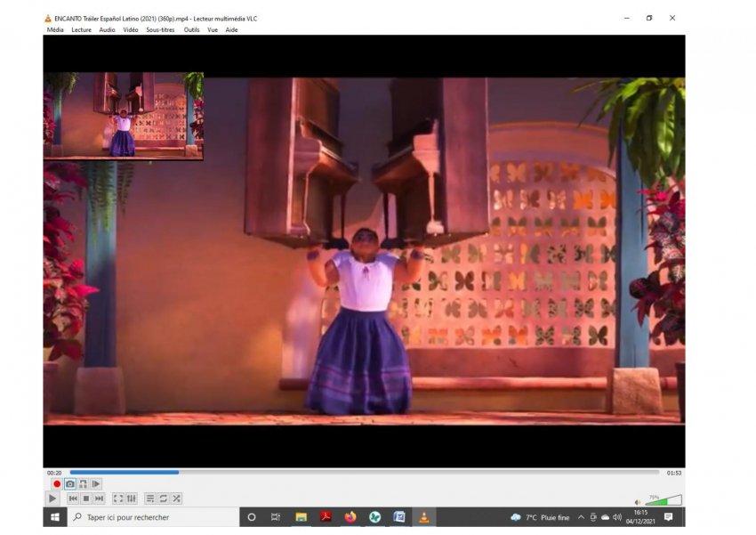
Task: Take a snapshot with the camera icon
Action: [x=70, y=484]
